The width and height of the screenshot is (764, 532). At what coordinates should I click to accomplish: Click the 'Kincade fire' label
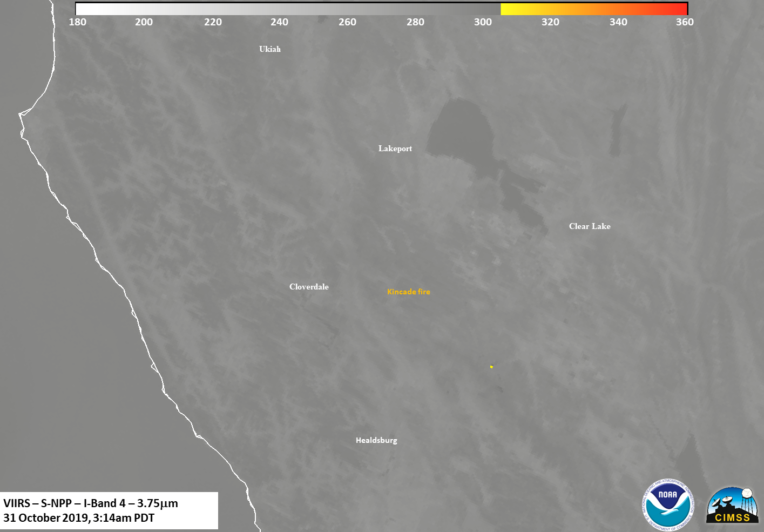409,292
